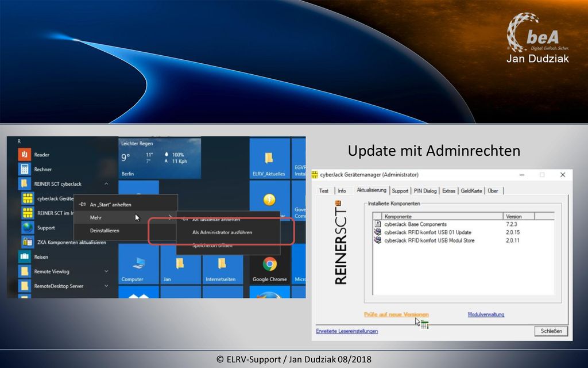Open the Support tab in Gerätemanager
This screenshot has width=588, height=368.
400,191
